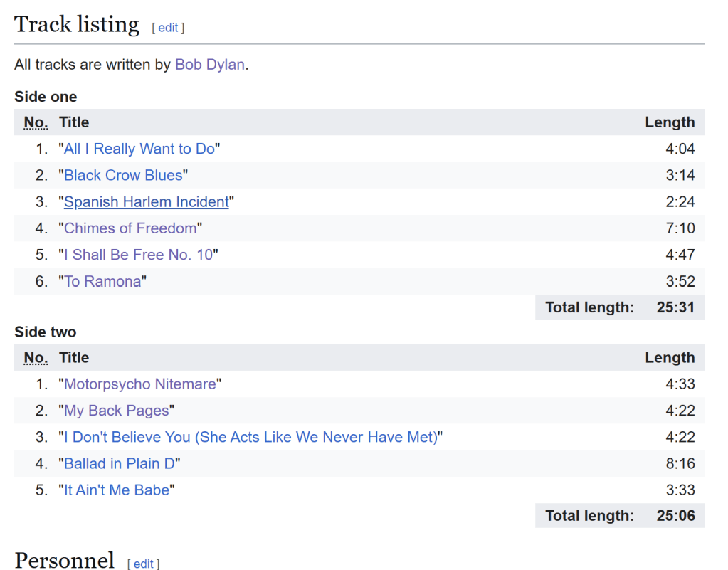The width and height of the screenshot is (728, 570).
Task: Visit the "Ballad in Plain D" link
Action: coord(120,464)
